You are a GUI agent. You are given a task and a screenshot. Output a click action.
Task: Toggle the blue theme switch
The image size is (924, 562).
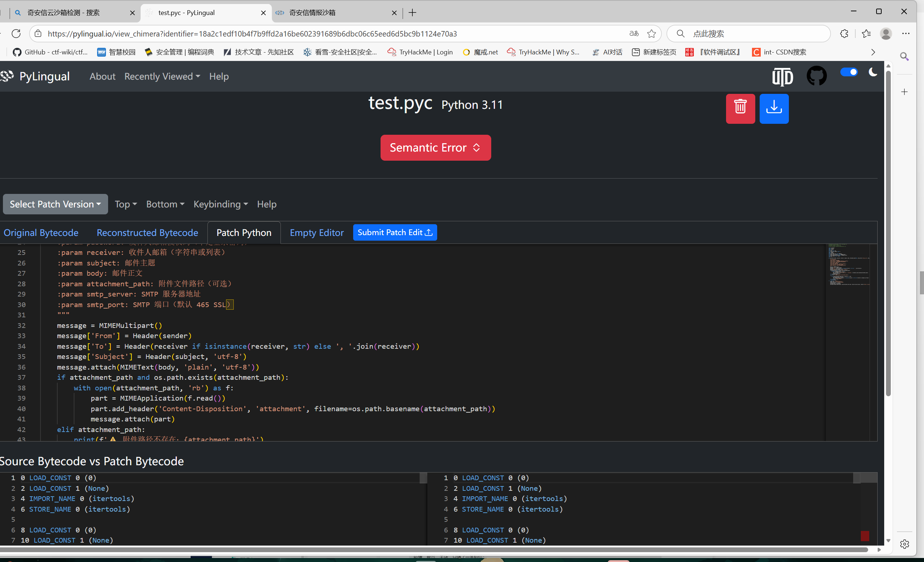[849, 72]
